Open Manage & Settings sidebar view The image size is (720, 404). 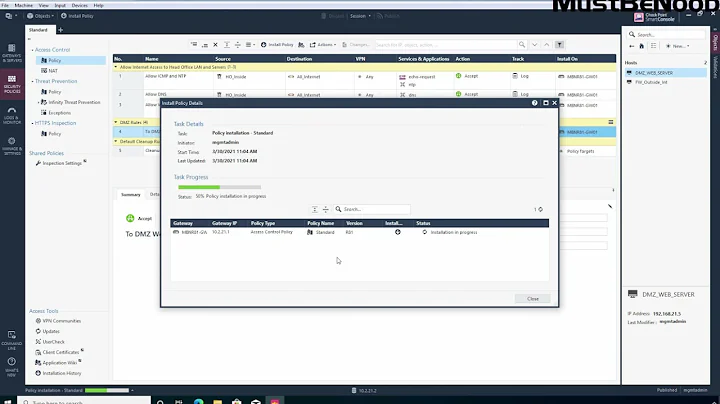11,146
